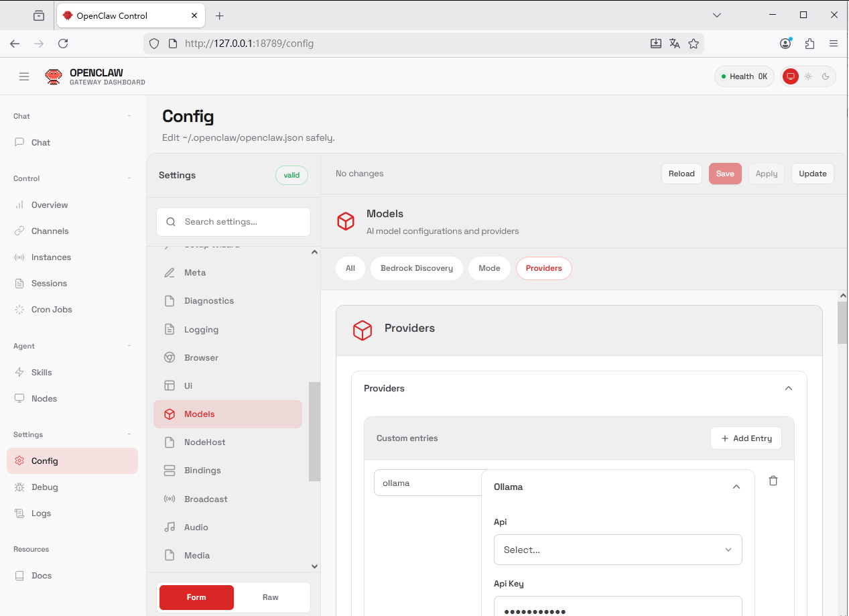Open Chat in the sidebar
The width and height of the screenshot is (849, 616).
pyautogui.click(x=72, y=142)
